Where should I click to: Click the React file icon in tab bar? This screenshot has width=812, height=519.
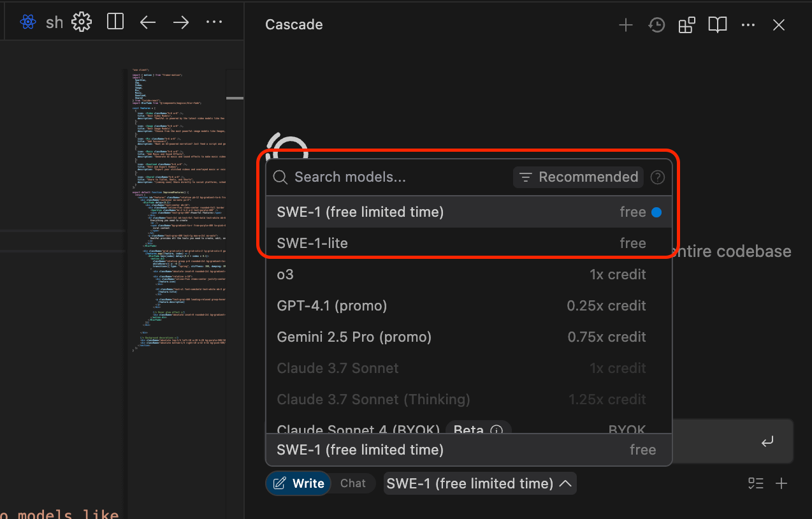point(28,22)
